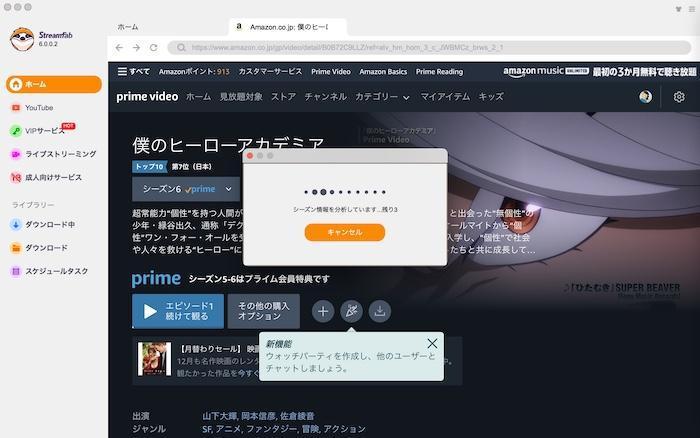This screenshot has width=700, height=438.
Task: Click the トップ10 badge
Action: point(149,167)
